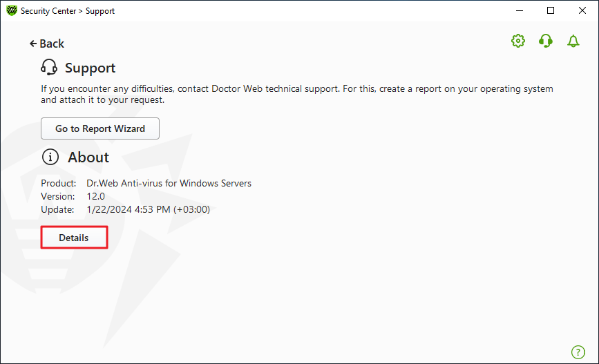Image resolution: width=599 pixels, height=364 pixels.
Task: Click the Update: label
Action: [x=57, y=210]
